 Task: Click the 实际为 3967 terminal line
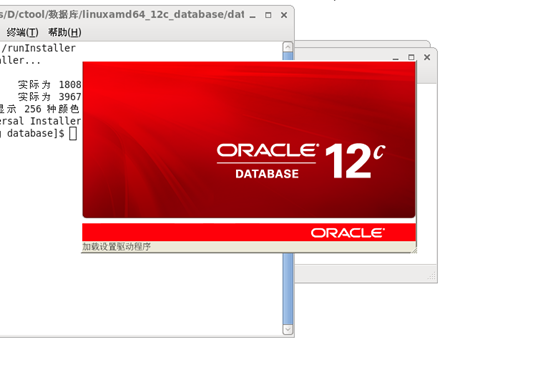tap(49, 97)
